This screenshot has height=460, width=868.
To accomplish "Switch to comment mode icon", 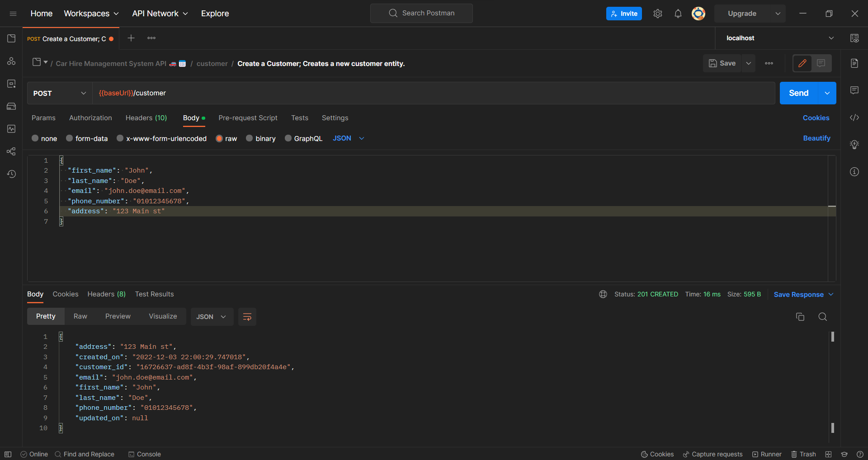I will click(821, 63).
